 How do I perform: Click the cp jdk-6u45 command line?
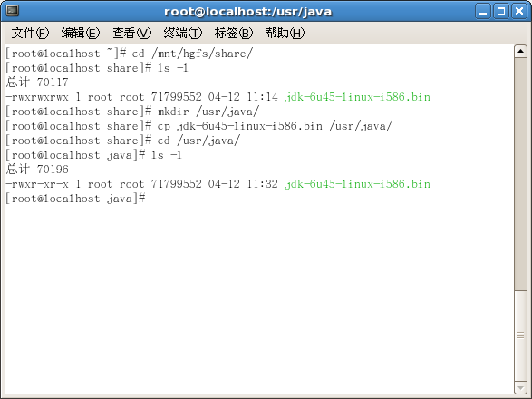(x=199, y=126)
